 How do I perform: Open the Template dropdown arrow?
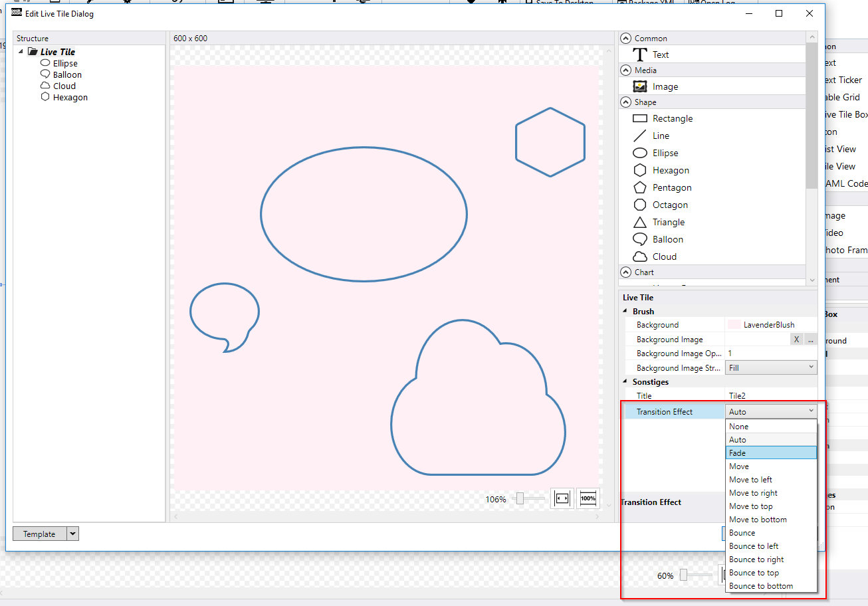[x=72, y=533]
